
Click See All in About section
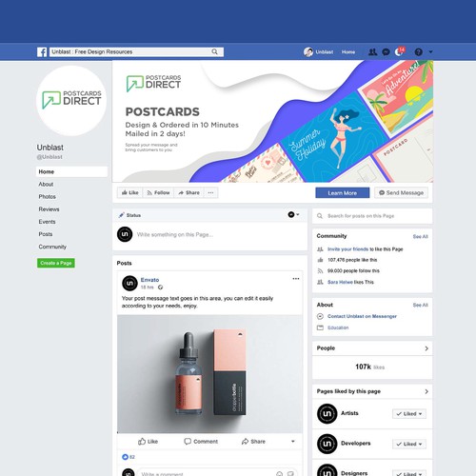[x=420, y=306]
